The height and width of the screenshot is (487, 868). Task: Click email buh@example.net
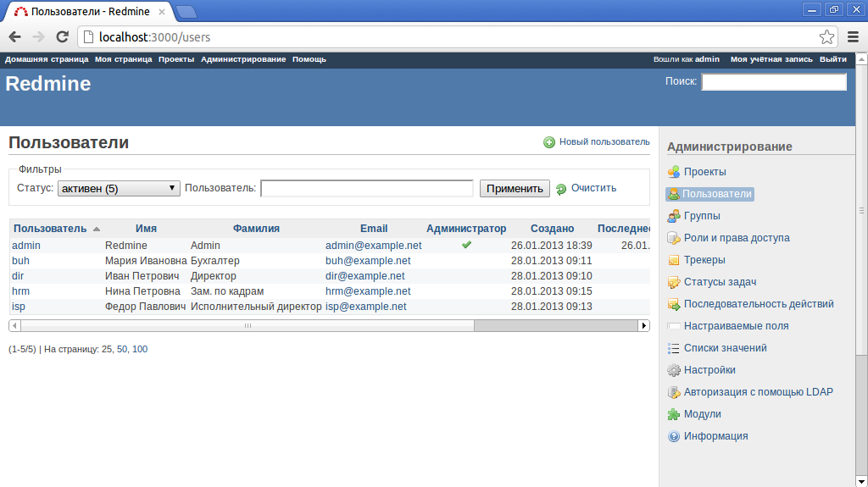[368, 261]
